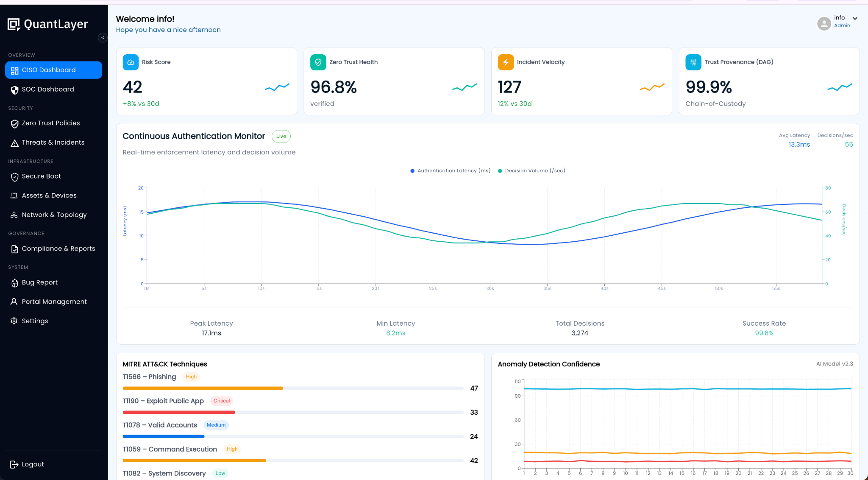Toggle the Authentication Latency legend entry
Viewport: 868px width, 480px height.
point(450,170)
